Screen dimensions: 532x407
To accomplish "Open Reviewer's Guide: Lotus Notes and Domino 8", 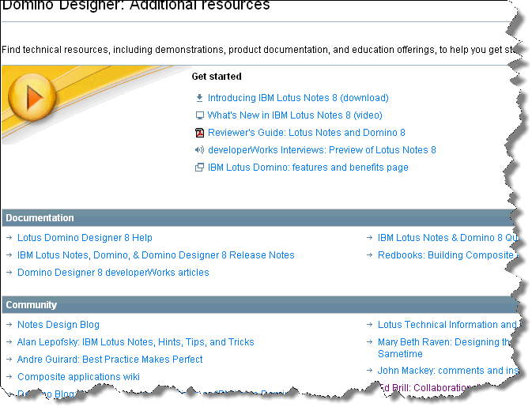I will click(307, 133).
